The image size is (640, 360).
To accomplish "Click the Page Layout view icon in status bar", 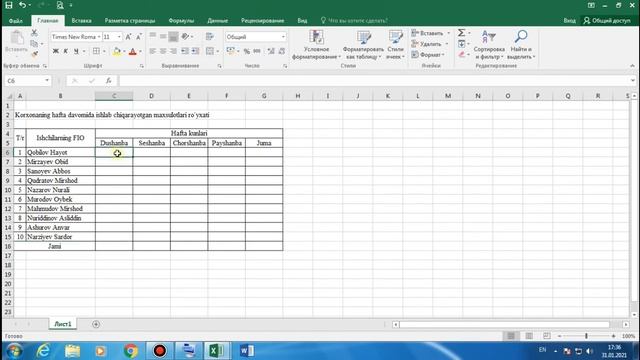I will pos(529,336).
